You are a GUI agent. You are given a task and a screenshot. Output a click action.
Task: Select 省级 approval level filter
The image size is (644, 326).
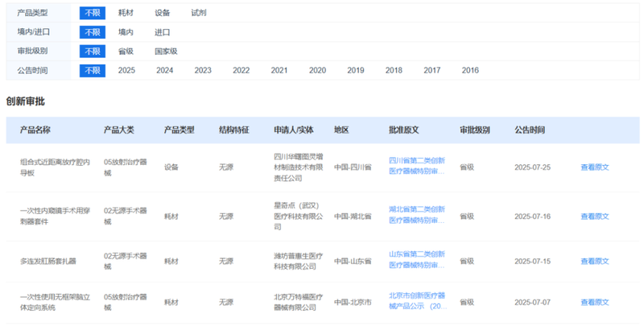point(126,52)
